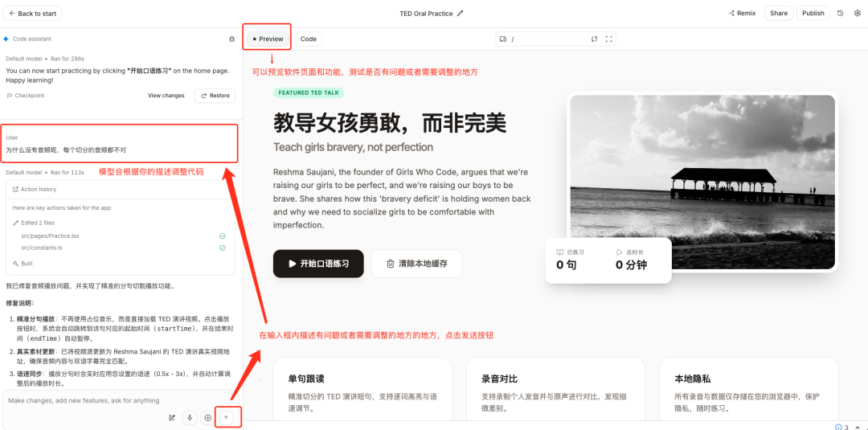Restore the checkpoint

tap(215, 96)
